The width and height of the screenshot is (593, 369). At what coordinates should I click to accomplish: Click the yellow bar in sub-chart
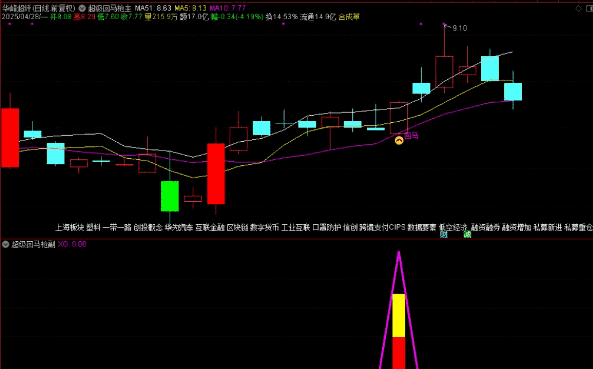(399, 316)
